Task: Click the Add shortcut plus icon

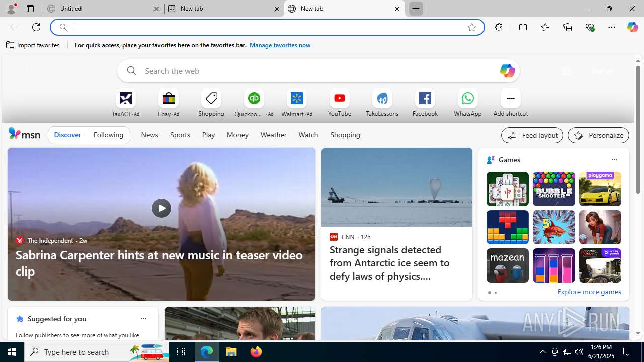Action: tap(511, 98)
